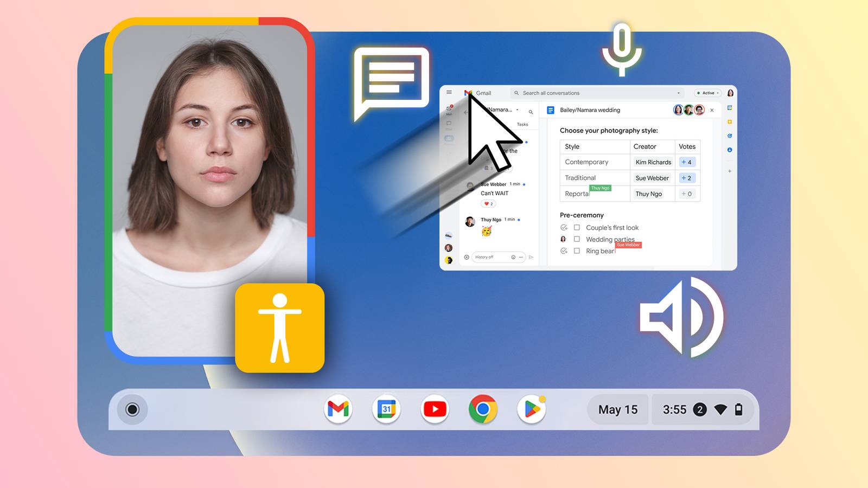Open the search filters dropdown in the search bar
This screenshot has height=488, width=868.
[679, 93]
